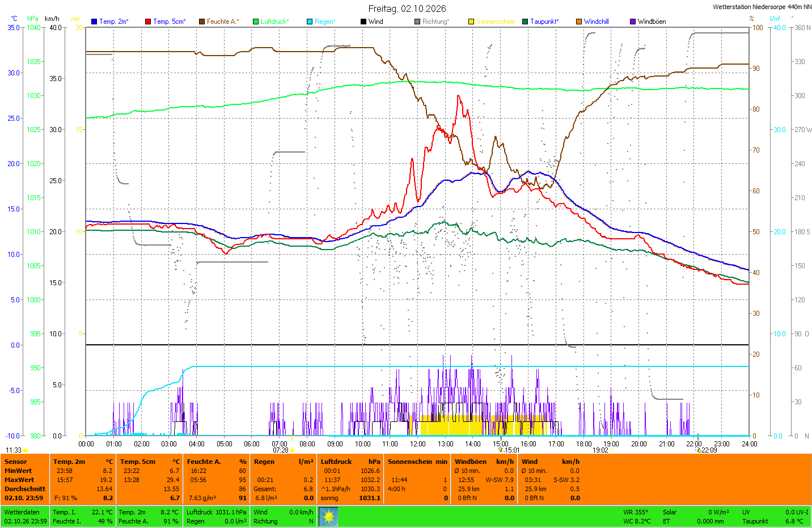Click the 'Temp. I.' indoor temperature label
Viewport: 812px width, 528px height.
point(64,512)
